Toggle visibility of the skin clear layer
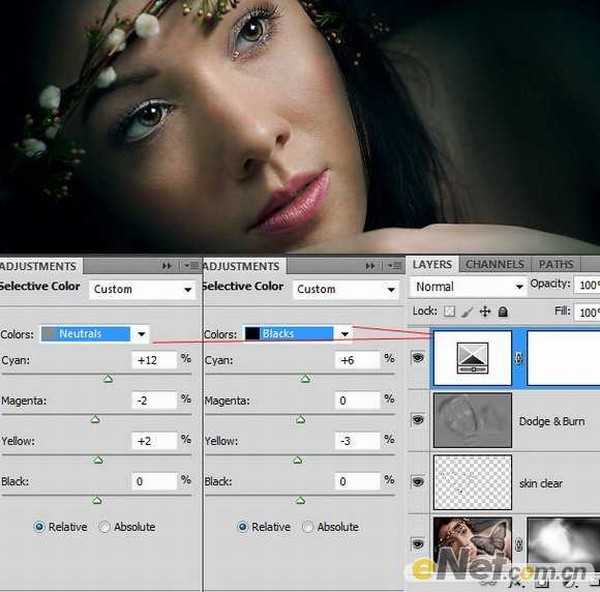600x592 pixels. click(418, 483)
